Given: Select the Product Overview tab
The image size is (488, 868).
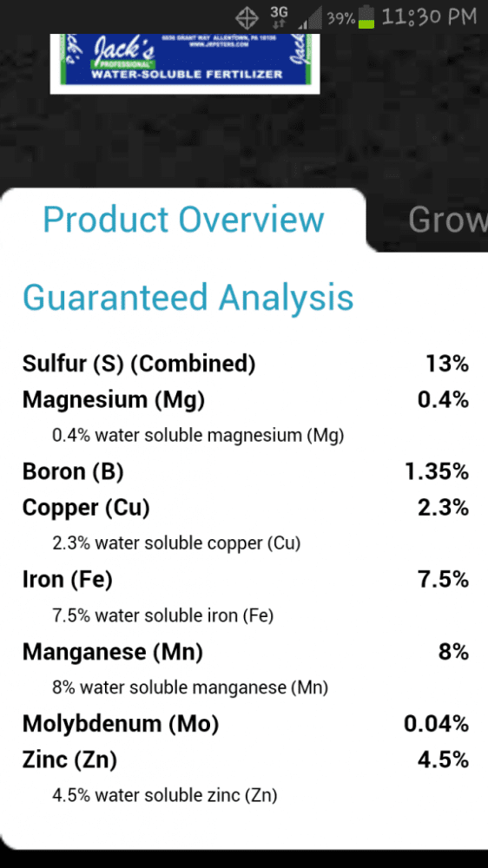Looking at the screenshot, I should coord(183,220).
